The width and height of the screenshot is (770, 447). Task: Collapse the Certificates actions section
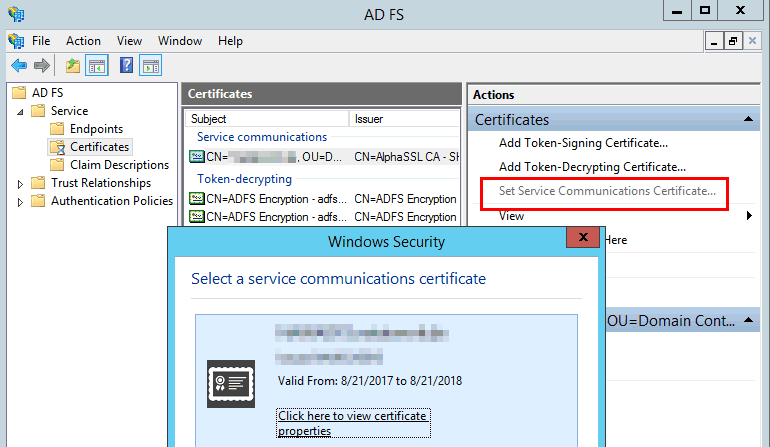748,119
